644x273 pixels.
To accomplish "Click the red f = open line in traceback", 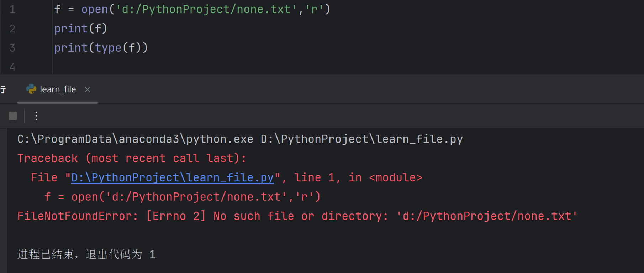I will (182, 197).
